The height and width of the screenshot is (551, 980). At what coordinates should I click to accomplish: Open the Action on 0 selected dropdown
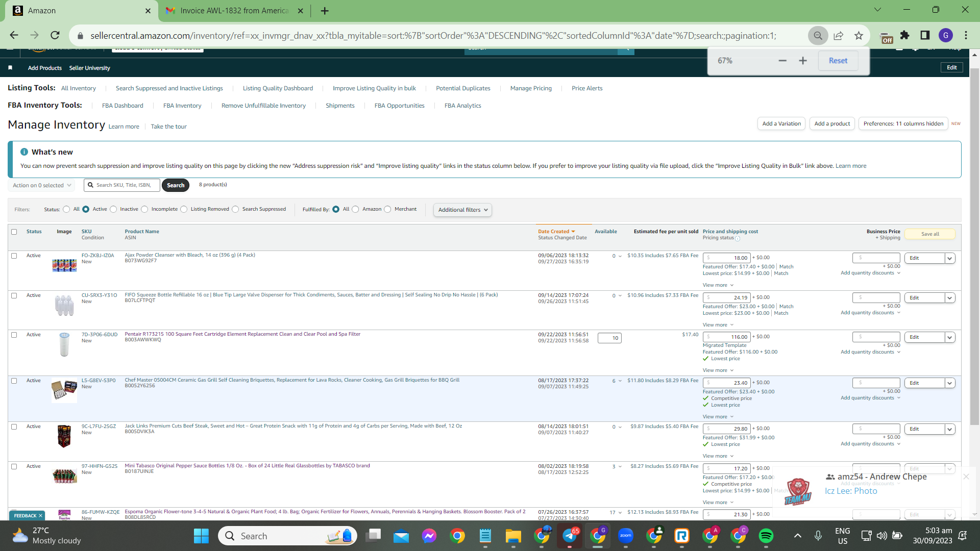pos(42,185)
